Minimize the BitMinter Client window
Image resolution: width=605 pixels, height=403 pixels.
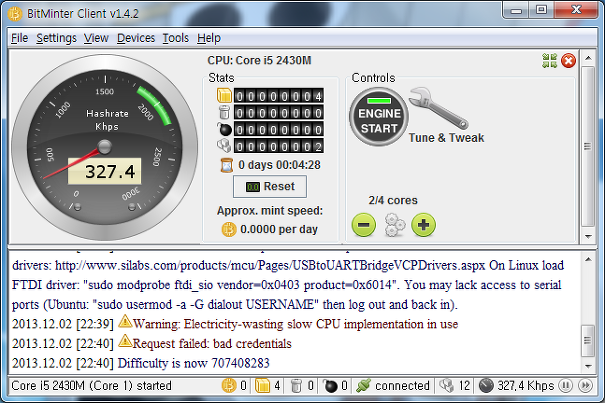coord(516,10)
